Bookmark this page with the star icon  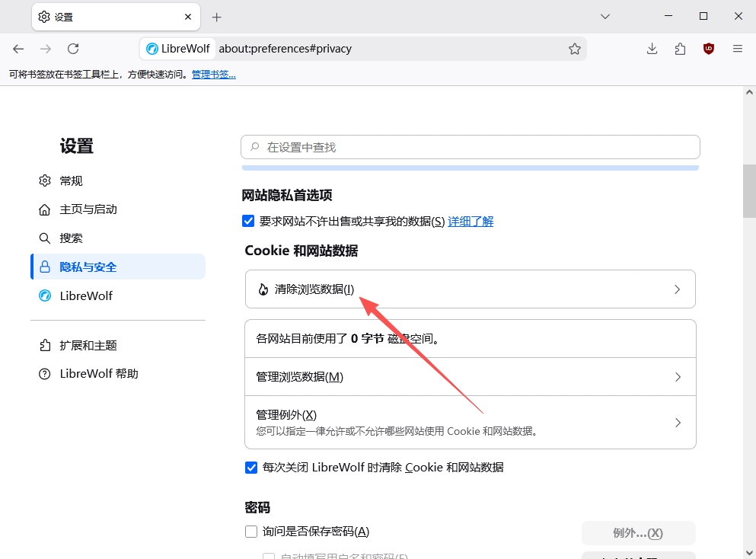(x=574, y=49)
